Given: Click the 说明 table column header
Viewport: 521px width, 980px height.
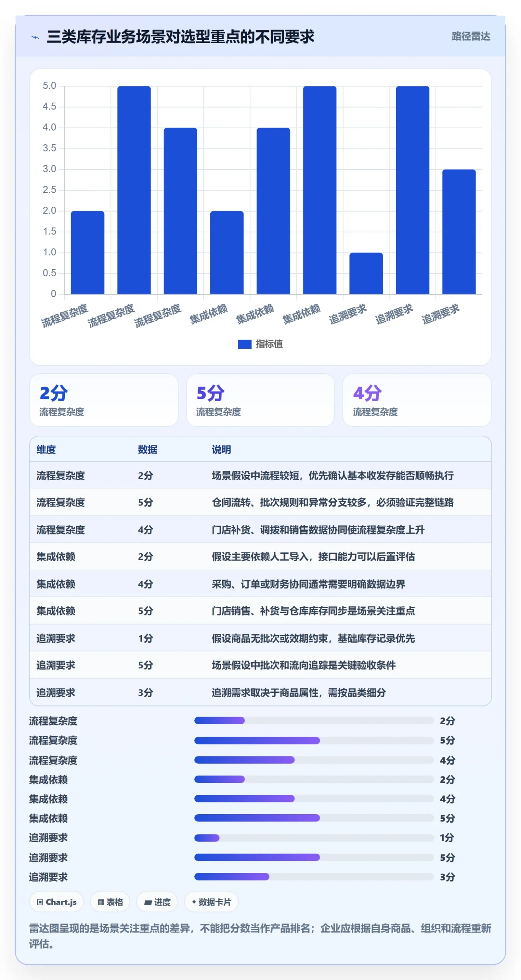Looking at the screenshot, I should pos(221,449).
